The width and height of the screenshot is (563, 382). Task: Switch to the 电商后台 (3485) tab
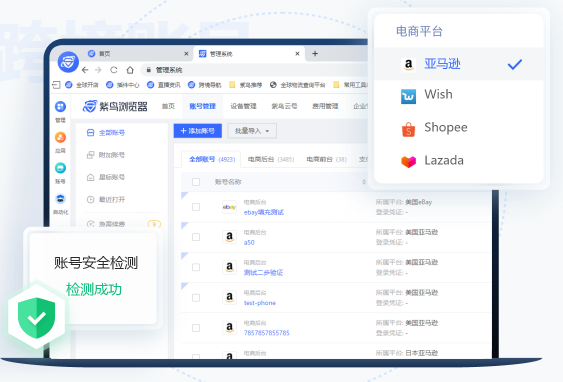pyautogui.click(x=271, y=159)
